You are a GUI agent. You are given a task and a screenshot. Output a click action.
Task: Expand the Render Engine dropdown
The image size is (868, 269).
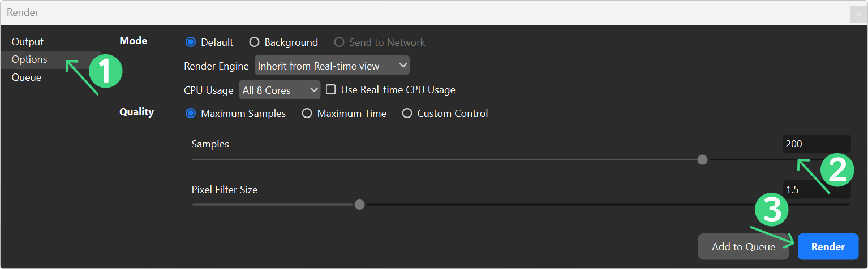click(332, 66)
